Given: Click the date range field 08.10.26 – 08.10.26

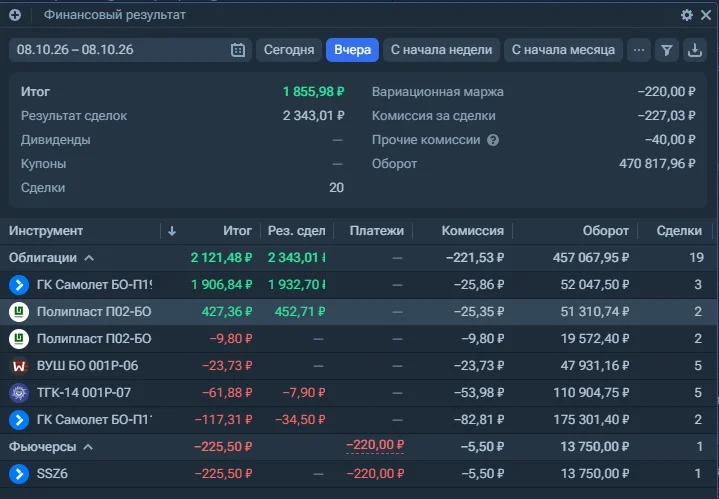Looking at the screenshot, I should pyautogui.click(x=130, y=50).
